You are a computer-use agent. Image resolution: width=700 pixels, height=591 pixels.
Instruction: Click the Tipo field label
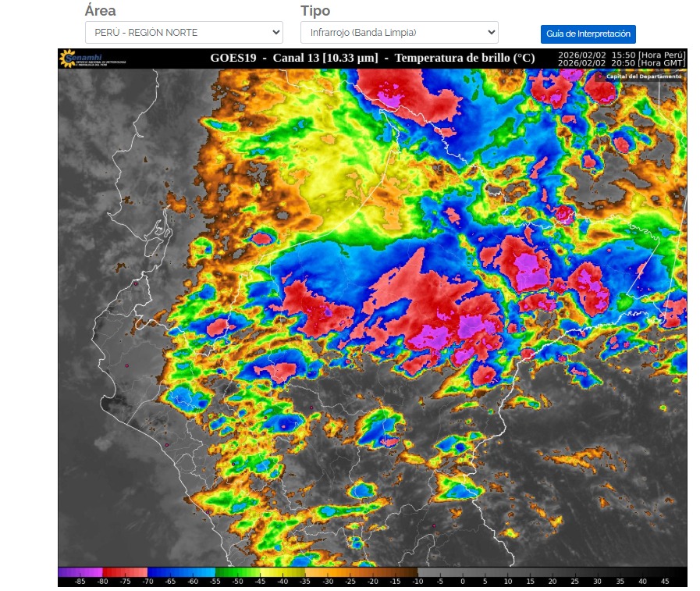click(315, 11)
